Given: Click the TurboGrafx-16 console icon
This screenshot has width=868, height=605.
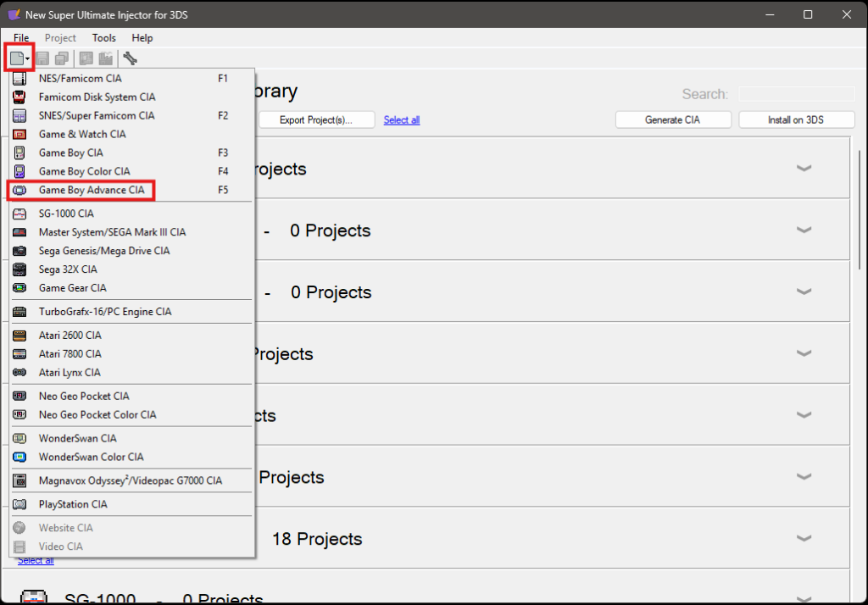Looking at the screenshot, I should point(19,312).
